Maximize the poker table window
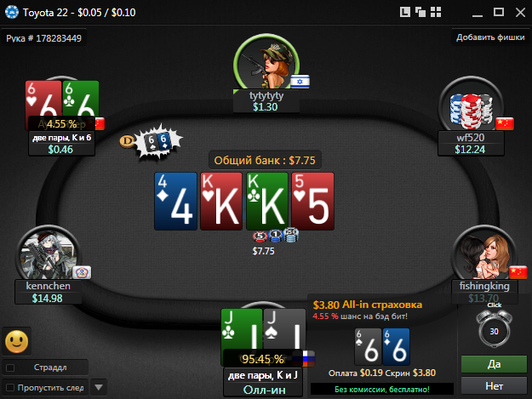The image size is (532, 399). [499, 12]
